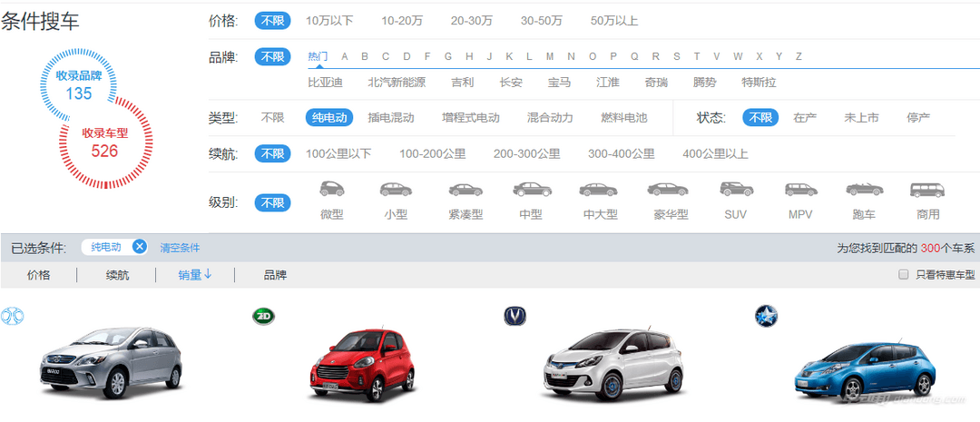Choose the 北汽新能源 brand
This screenshot has width=980, height=422.
pos(397,83)
